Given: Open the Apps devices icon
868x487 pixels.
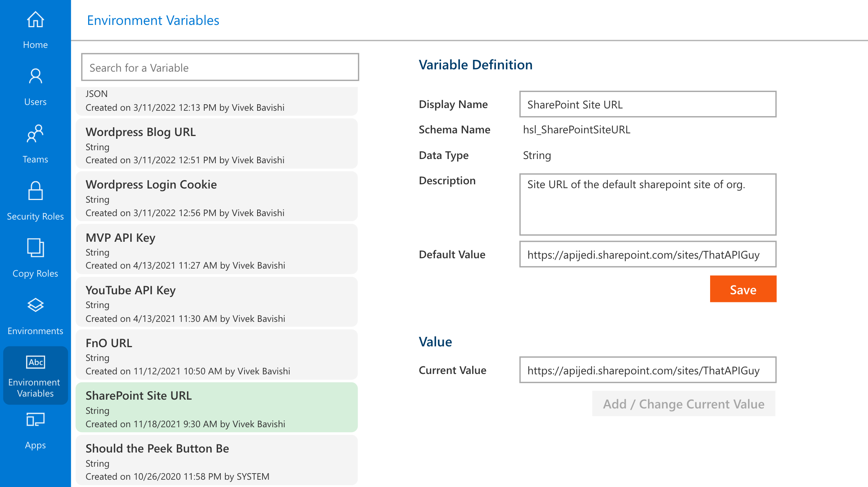Looking at the screenshot, I should click(x=35, y=420).
